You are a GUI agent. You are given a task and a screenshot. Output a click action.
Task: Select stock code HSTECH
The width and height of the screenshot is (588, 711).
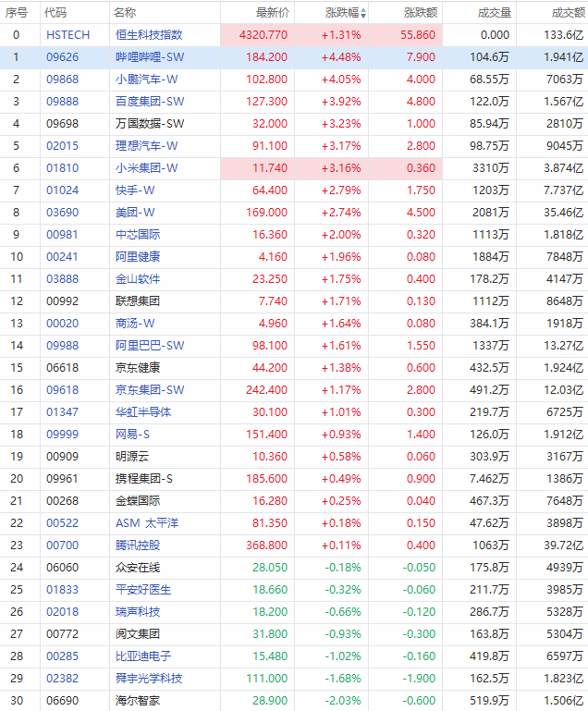[x=68, y=35]
